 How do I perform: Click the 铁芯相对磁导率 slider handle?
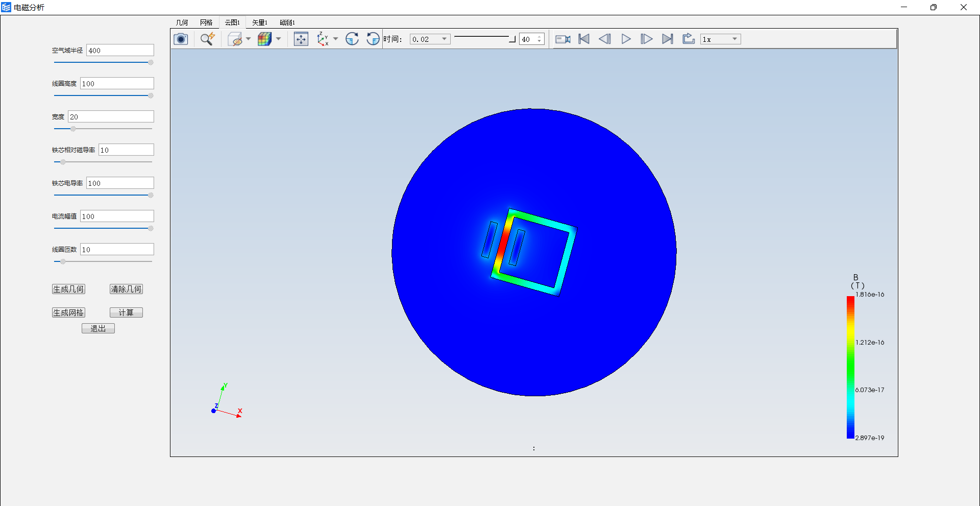[x=63, y=162]
